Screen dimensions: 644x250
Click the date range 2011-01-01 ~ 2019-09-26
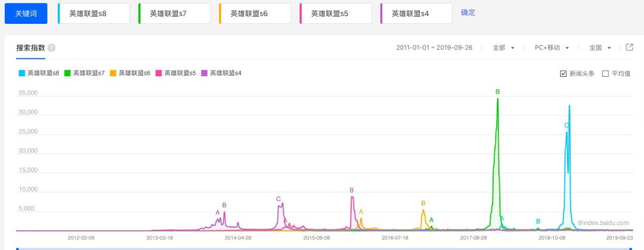tap(434, 48)
